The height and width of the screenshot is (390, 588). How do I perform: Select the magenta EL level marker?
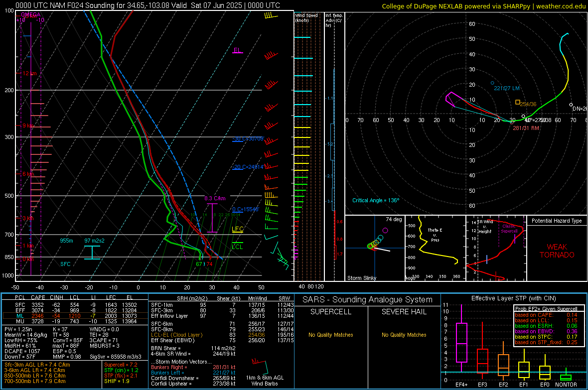[237, 50]
